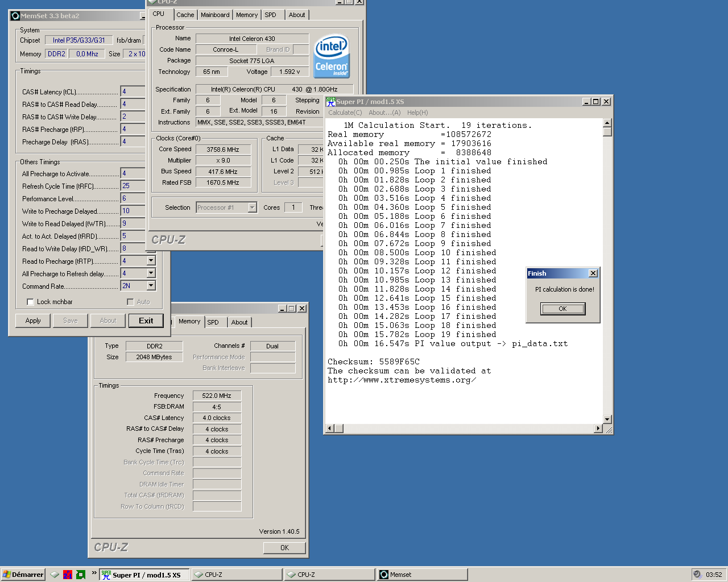Image resolution: width=728 pixels, height=582 pixels.
Task: Click OK in the Finish dialog
Action: tap(562, 309)
